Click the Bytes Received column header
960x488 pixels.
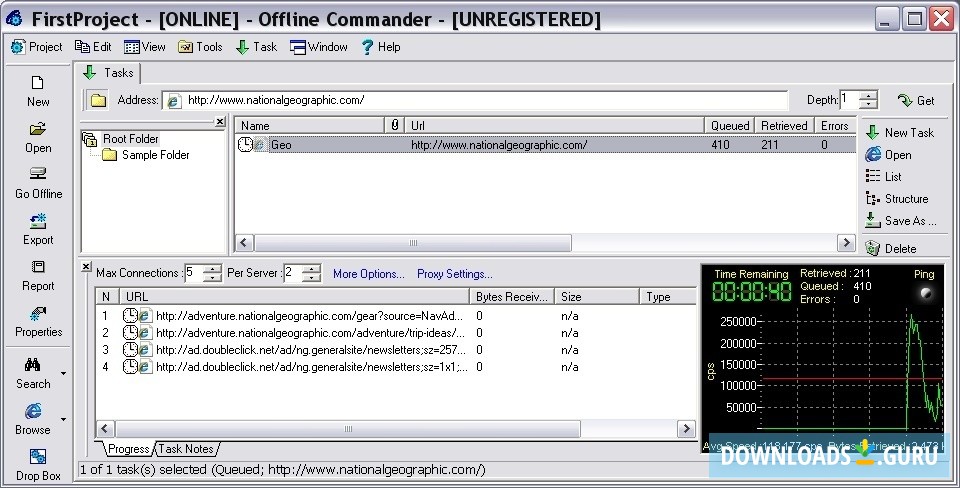coord(512,296)
